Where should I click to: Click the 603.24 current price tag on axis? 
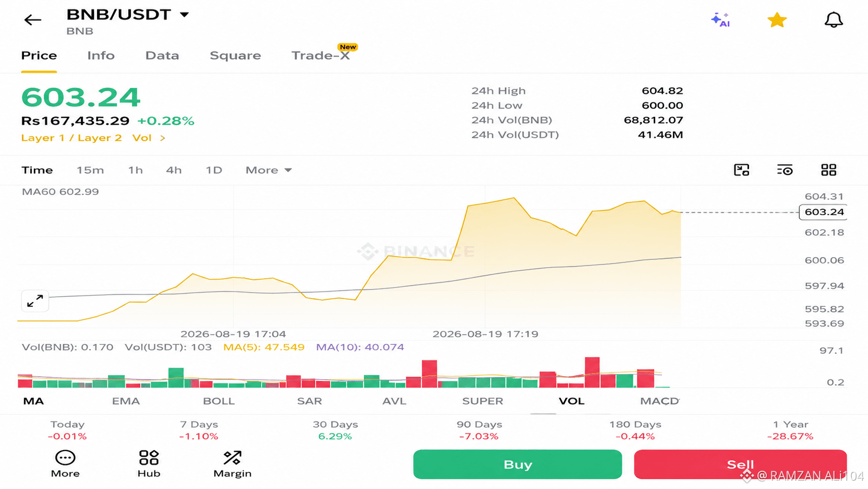click(x=823, y=212)
